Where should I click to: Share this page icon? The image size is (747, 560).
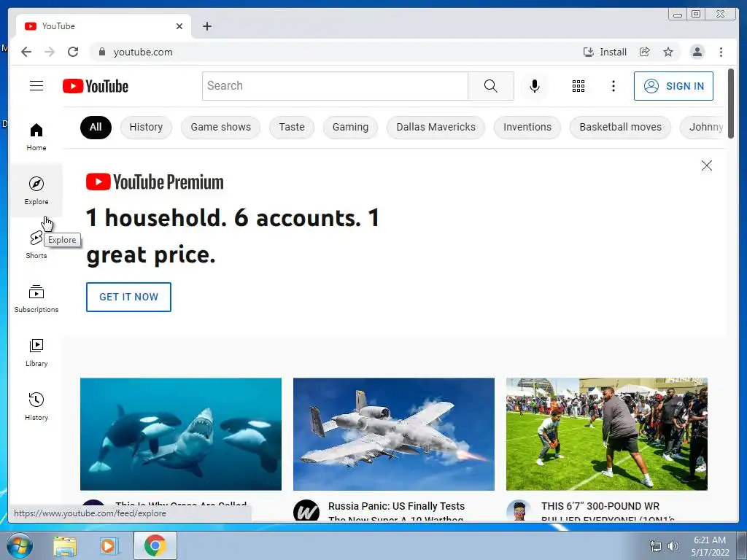coord(645,52)
